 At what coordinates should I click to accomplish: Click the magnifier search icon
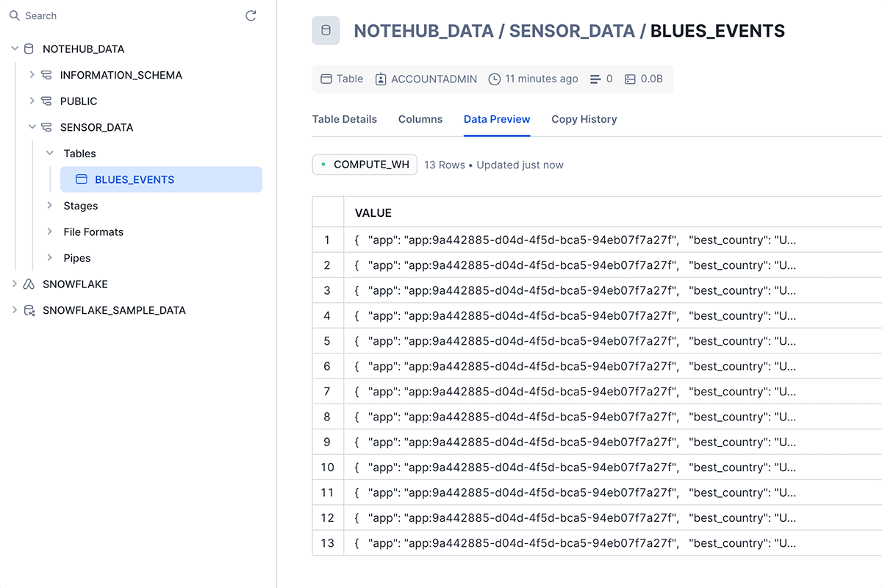click(x=14, y=15)
